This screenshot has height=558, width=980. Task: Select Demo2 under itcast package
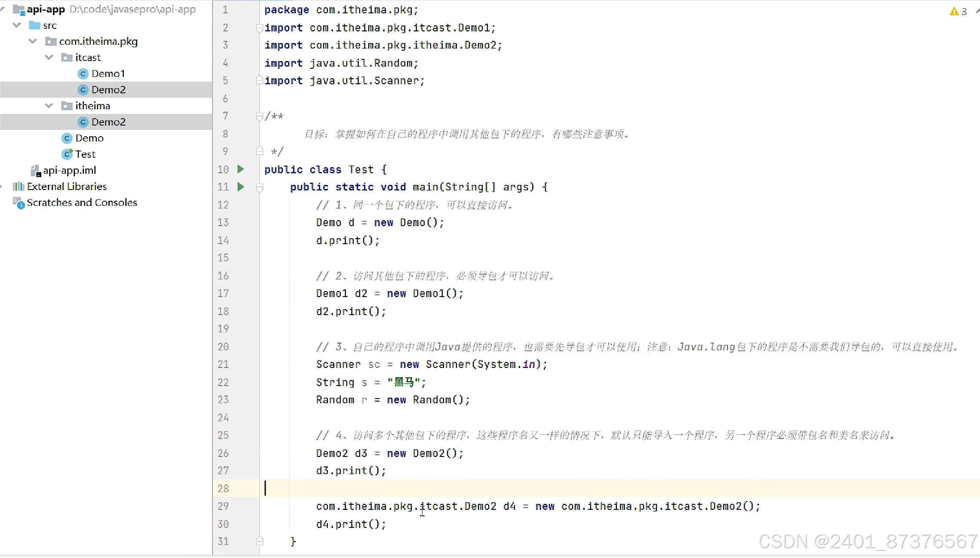pos(108,90)
